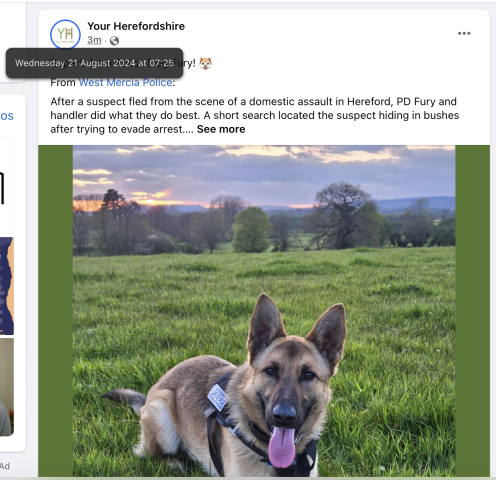Expand post text with See more
This screenshot has height=480, width=496.
coord(221,129)
